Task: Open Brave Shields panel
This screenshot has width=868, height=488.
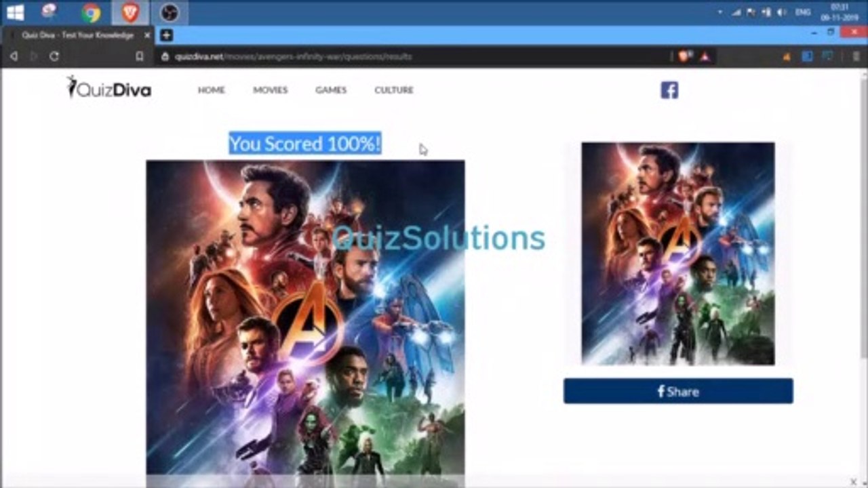Action: [684, 57]
